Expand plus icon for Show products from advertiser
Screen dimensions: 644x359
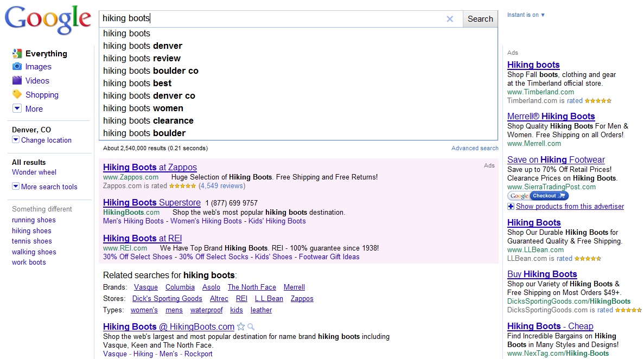511,206
